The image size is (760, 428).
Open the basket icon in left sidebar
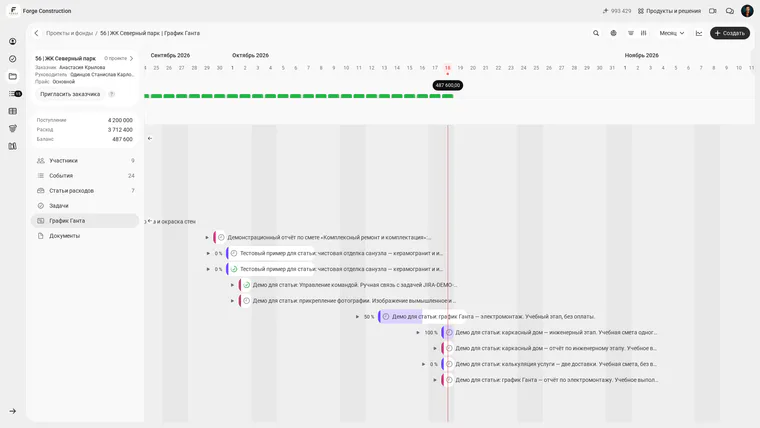(x=13, y=128)
